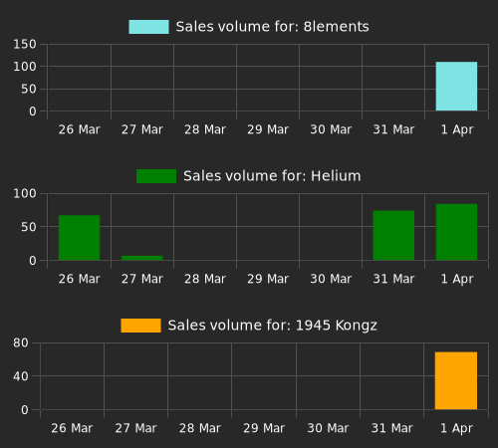This screenshot has height=448, width=498.
Task: Click the '40' axis label on Kongz chart
Action: pos(21,376)
